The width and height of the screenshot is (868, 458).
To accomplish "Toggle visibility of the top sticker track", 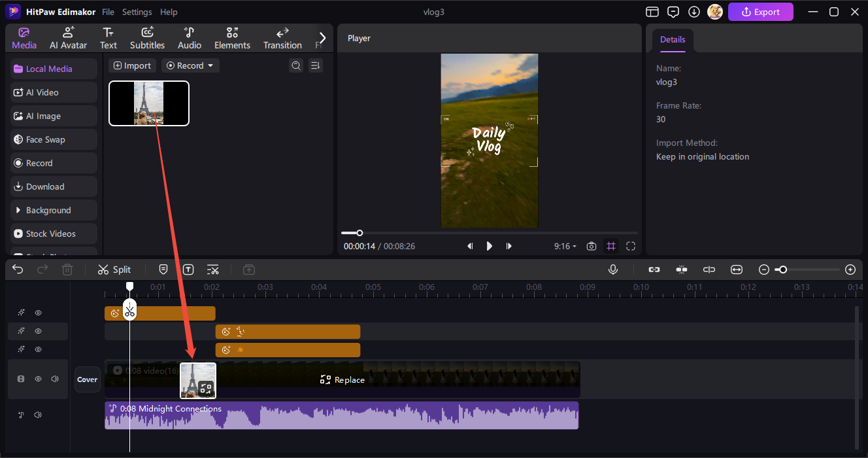I will click(x=38, y=313).
